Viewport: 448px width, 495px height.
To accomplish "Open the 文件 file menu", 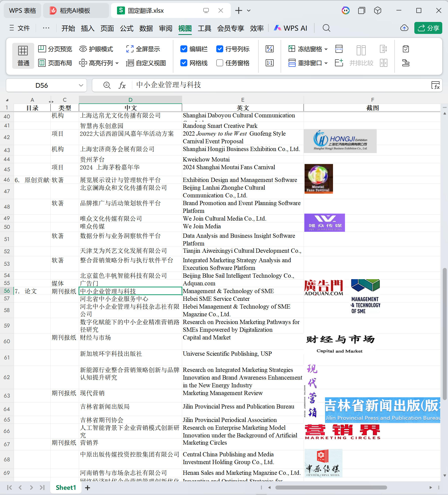I will tap(20, 28).
